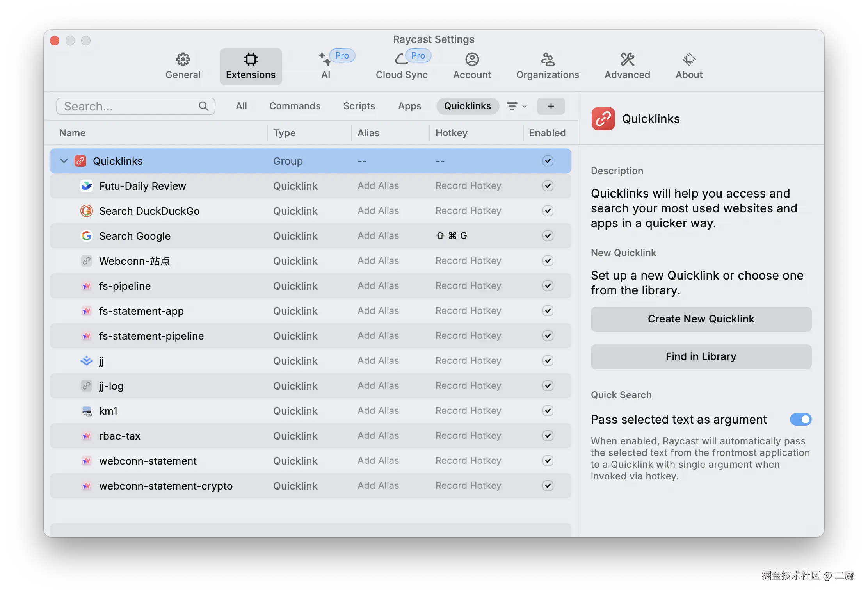The height and width of the screenshot is (595, 868).
Task: Edit the Search Google ⇧⌘G hotkey
Action: [452, 236]
